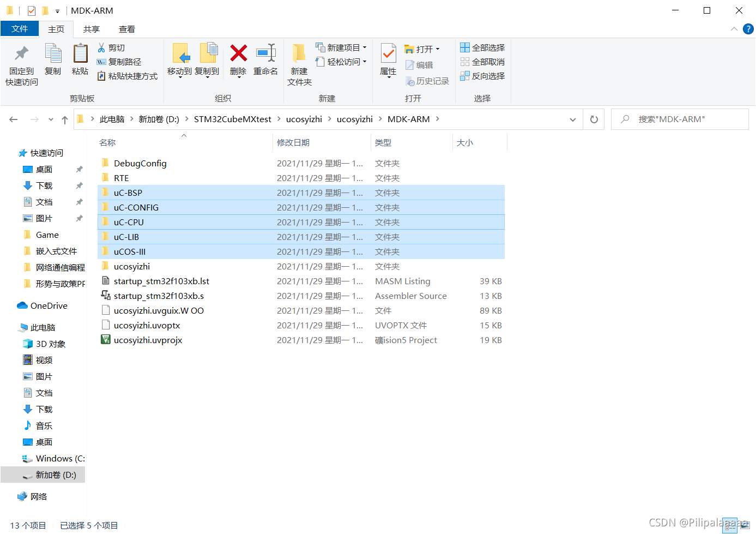Click the details view icon in status bar
756x534 pixels.
[730, 525]
